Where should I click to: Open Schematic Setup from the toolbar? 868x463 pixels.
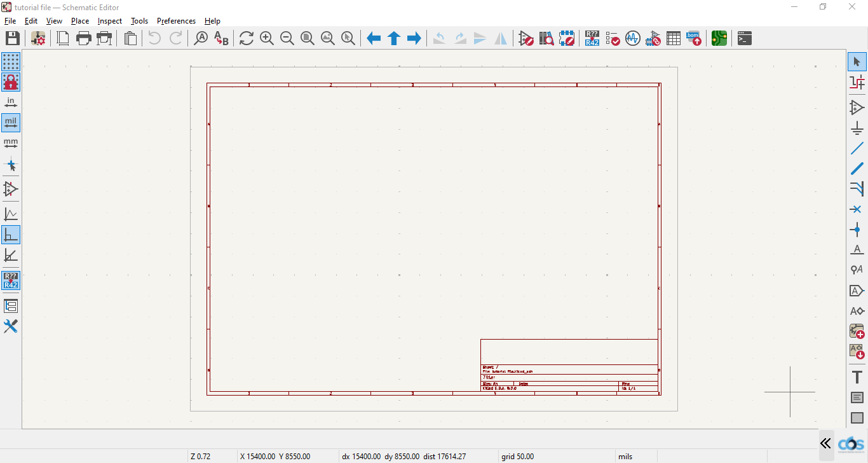[x=38, y=38]
